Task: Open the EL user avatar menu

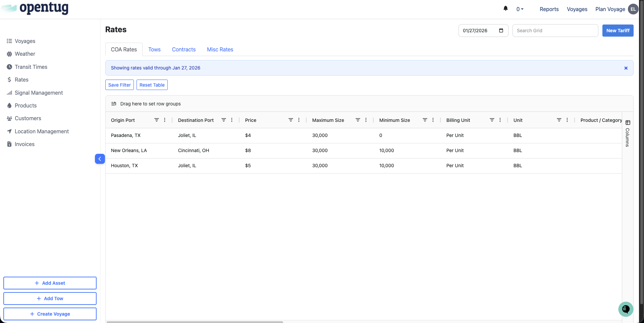Action: (x=633, y=9)
